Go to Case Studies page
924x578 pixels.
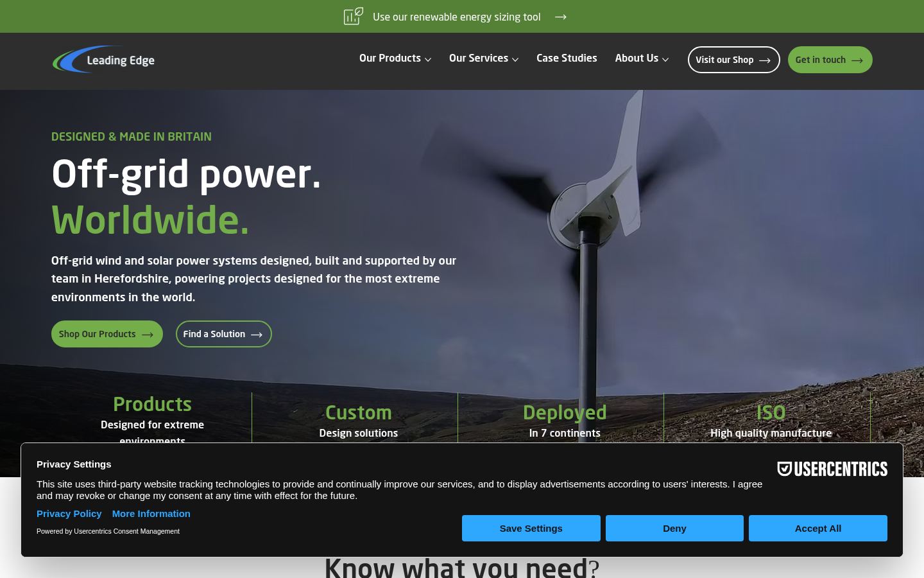(567, 58)
